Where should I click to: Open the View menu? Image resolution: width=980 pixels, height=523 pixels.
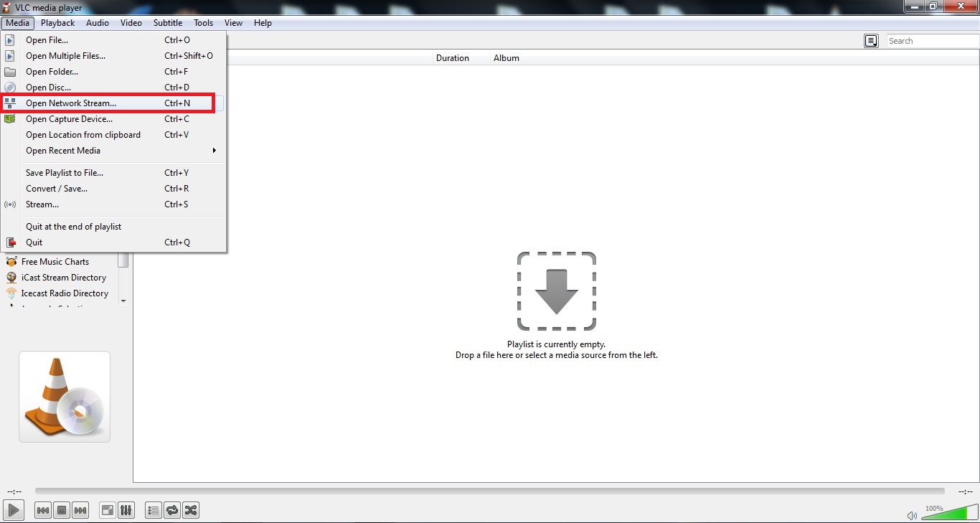[233, 23]
